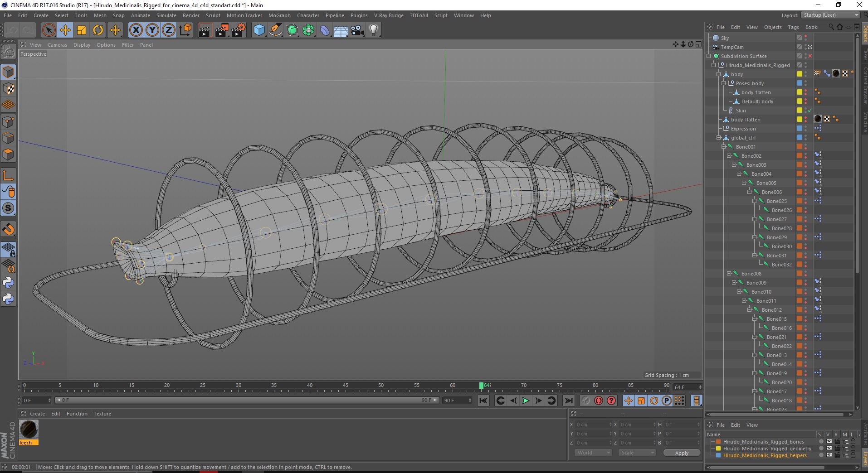The width and height of the screenshot is (868, 473).
Task: Click the blue color swatch of helpers layer
Action: tap(718, 455)
